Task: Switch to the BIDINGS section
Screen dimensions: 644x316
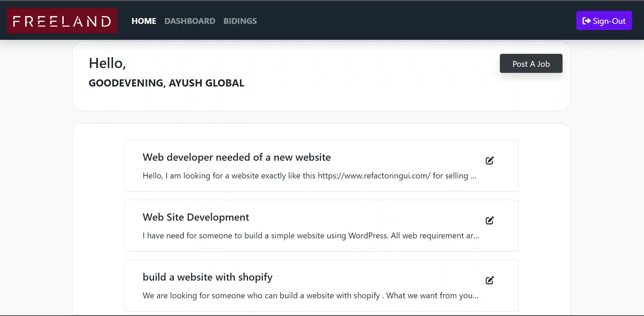Action: (x=240, y=21)
